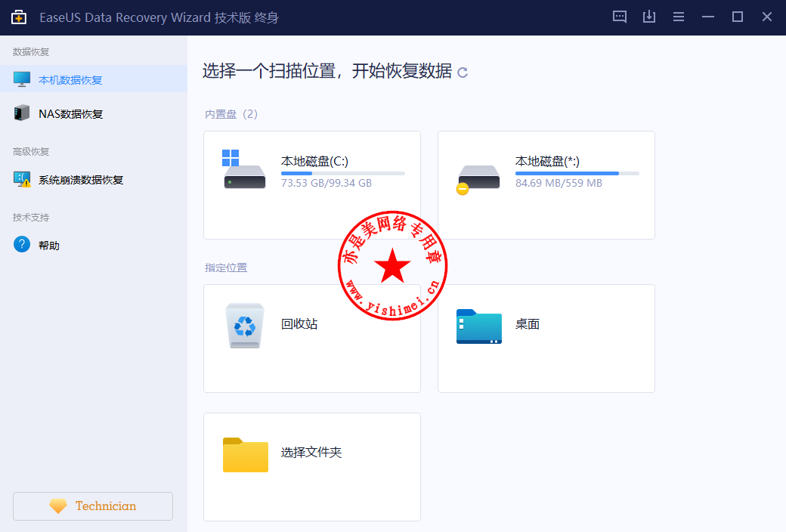Open 系统崩溃数据恢复 option
The width and height of the screenshot is (786, 532).
(x=94, y=180)
